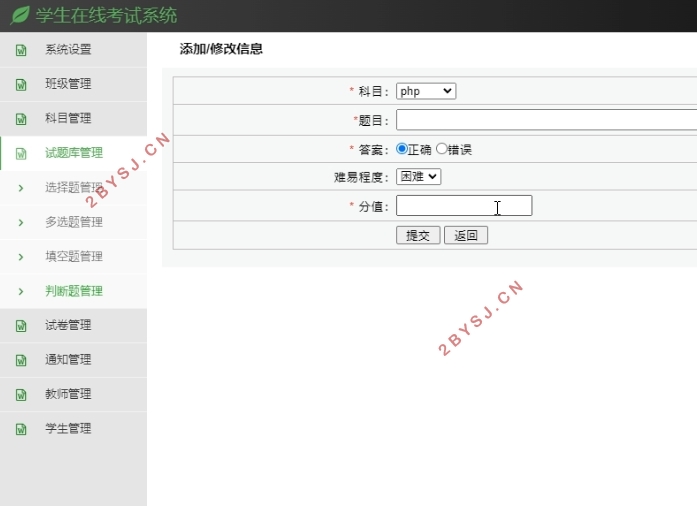
Task: Click the 试卷管理 document icon
Action: [x=21, y=325]
